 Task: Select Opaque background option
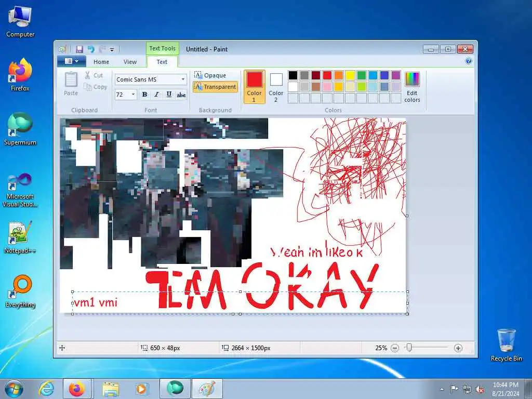click(210, 75)
